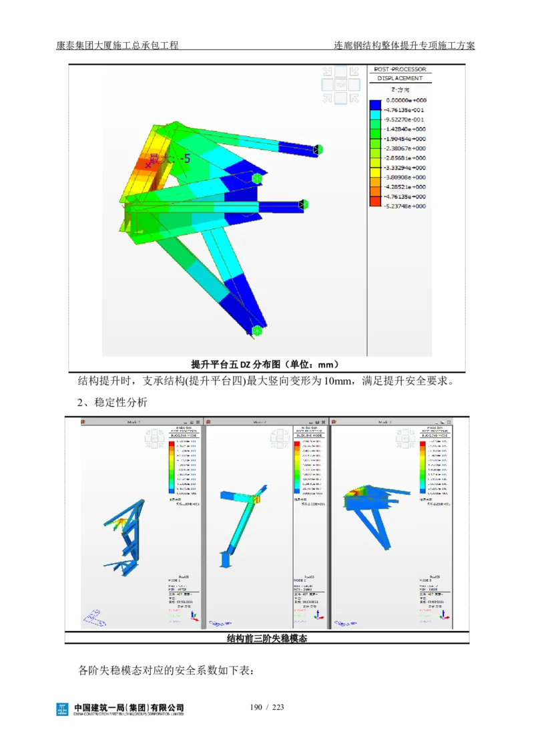534x756 pixels.
Task: Click bottom-left diagonal arrow of displacement view cube
Action: tap(327, 98)
